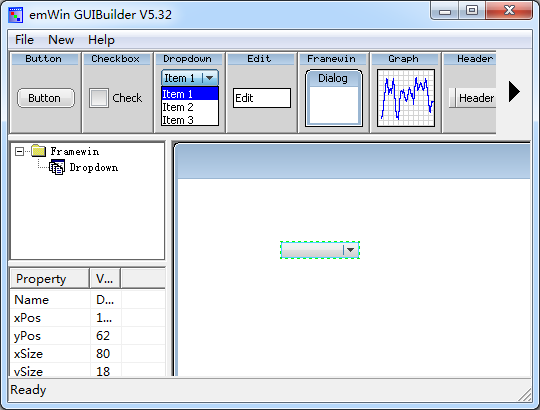Select the Button widget from palette

(46, 92)
